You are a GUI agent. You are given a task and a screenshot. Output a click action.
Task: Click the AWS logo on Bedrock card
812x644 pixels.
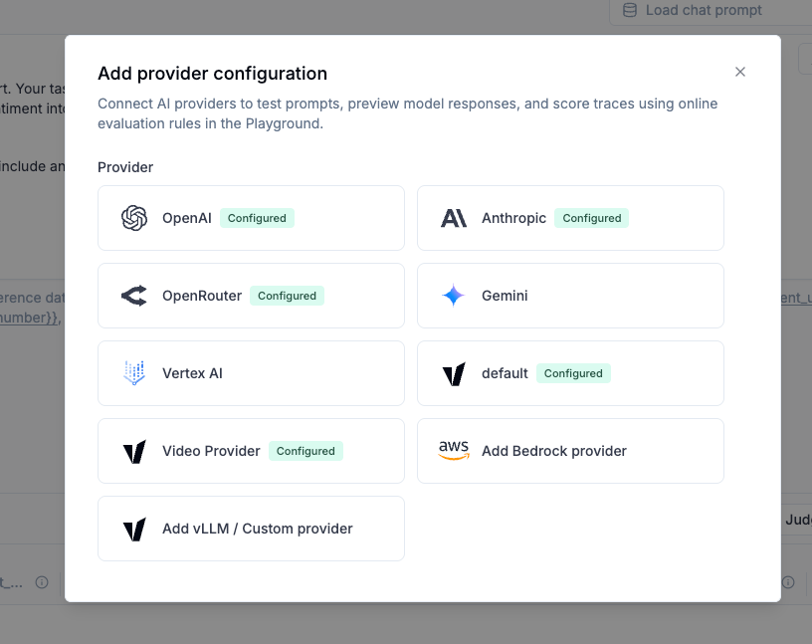click(x=454, y=450)
